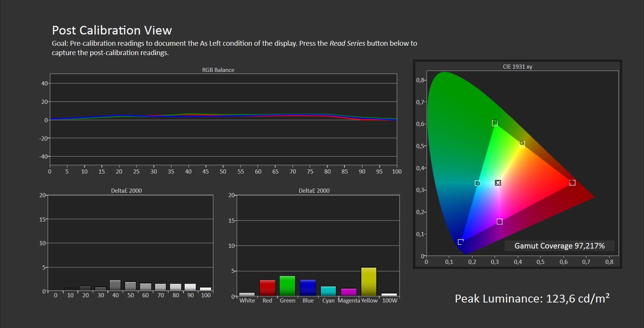Click the white point marker in CIE chart

coord(498,183)
